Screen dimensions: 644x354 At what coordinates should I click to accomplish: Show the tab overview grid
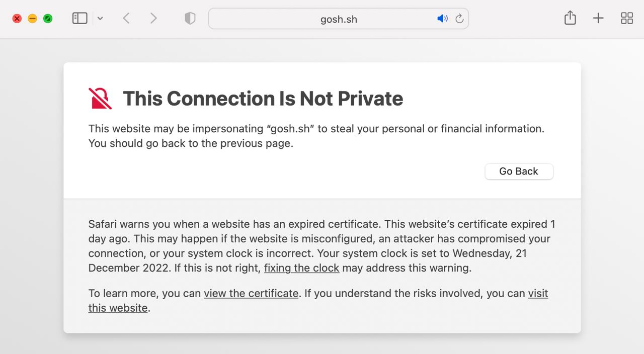627,19
